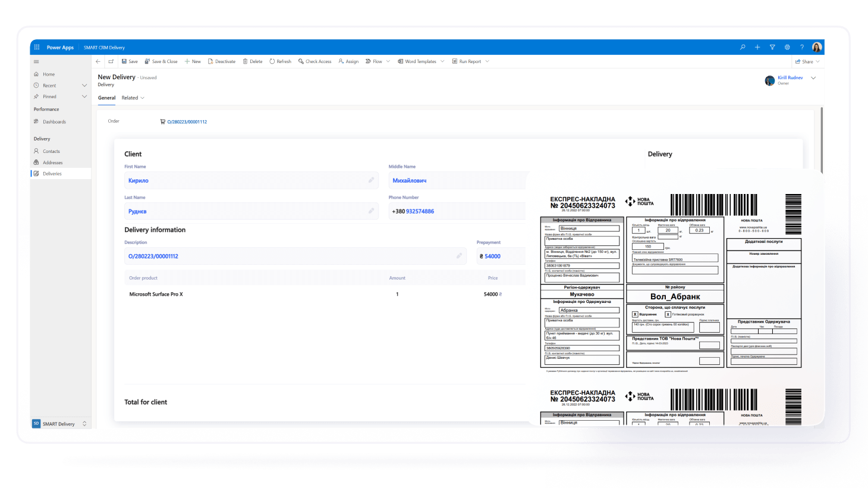868x488 pixels.
Task: Expand the Run Report dropdown
Action: tap(487, 61)
